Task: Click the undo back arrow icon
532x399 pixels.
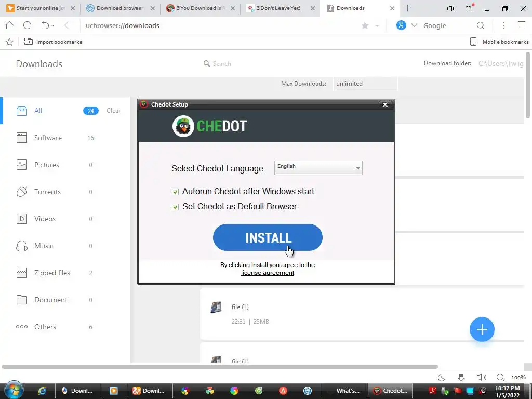Action: 45,25
